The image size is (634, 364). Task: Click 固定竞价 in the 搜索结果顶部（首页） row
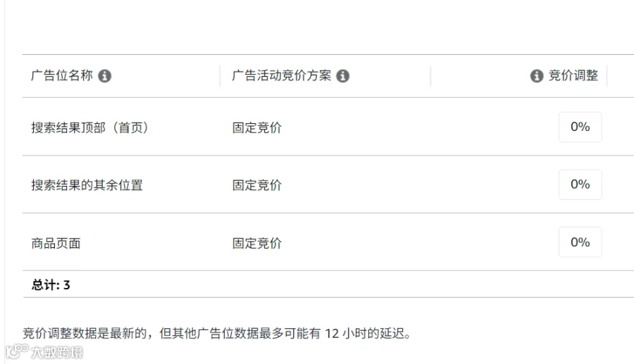coord(256,127)
